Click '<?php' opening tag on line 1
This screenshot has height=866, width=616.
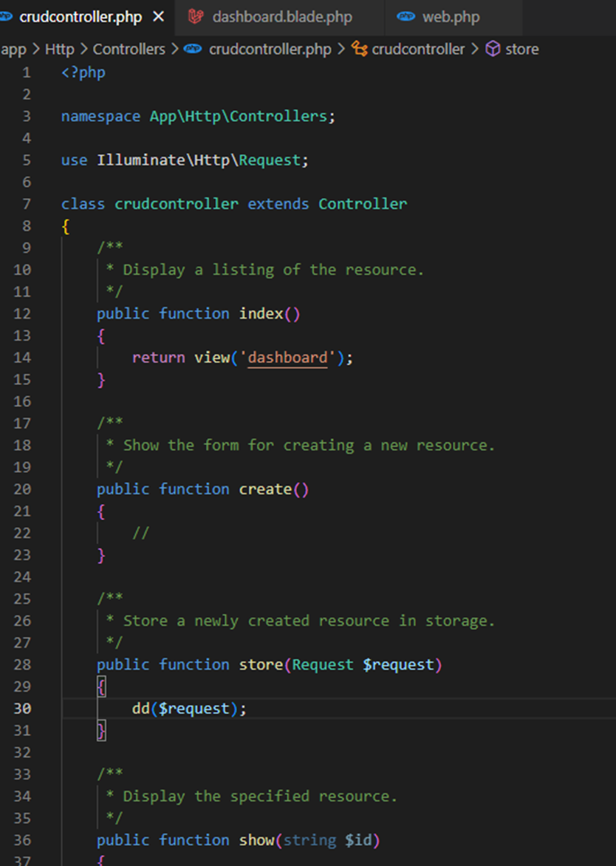(83, 72)
